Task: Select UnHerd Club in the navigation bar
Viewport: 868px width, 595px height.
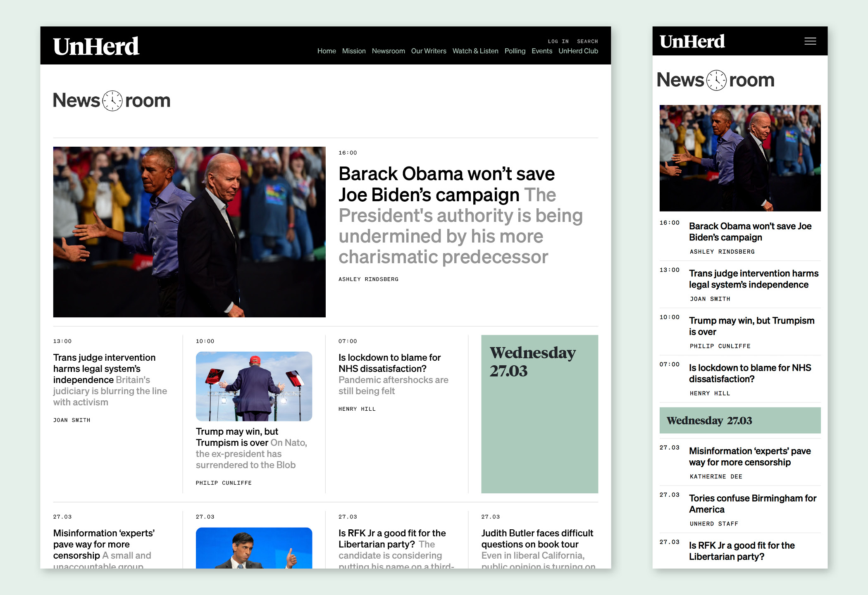Action: pyautogui.click(x=578, y=51)
